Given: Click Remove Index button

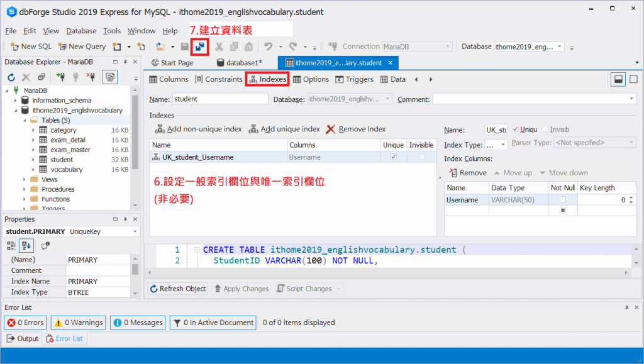Looking at the screenshot, I should coord(356,130).
